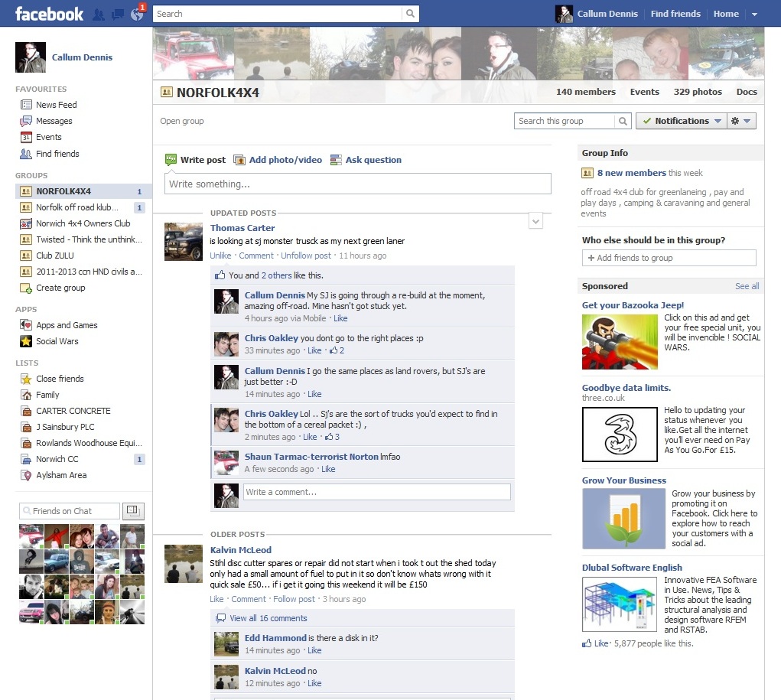The height and width of the screenshot is (700, 781).
Task: Click thumbs-up count 2 on Chris Oakley comment
Action: click(337, 350)
